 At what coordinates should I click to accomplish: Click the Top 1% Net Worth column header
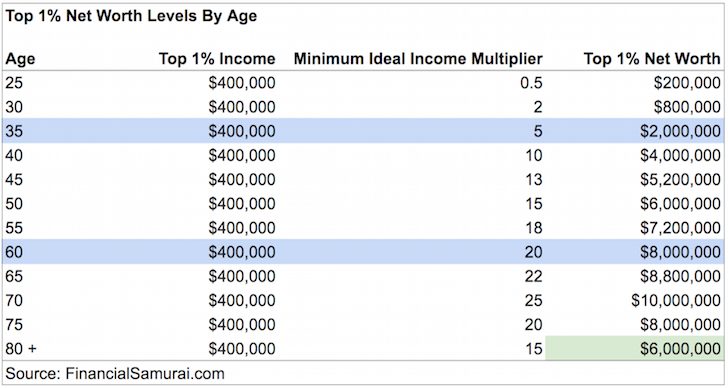click(652, 59)
